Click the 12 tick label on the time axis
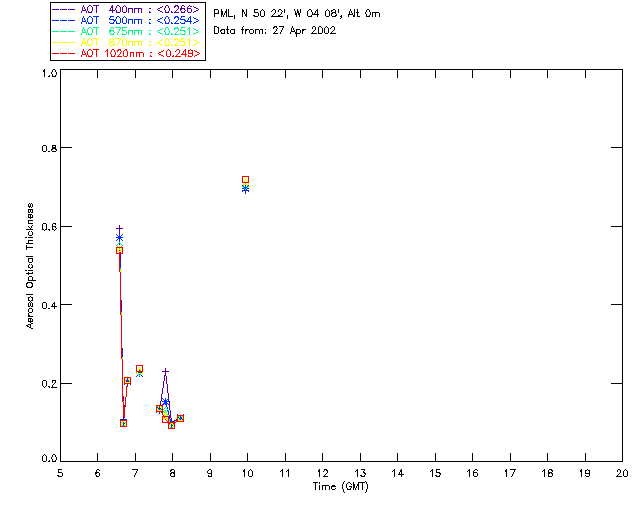The image size is (640, 512). pos(322,473)
